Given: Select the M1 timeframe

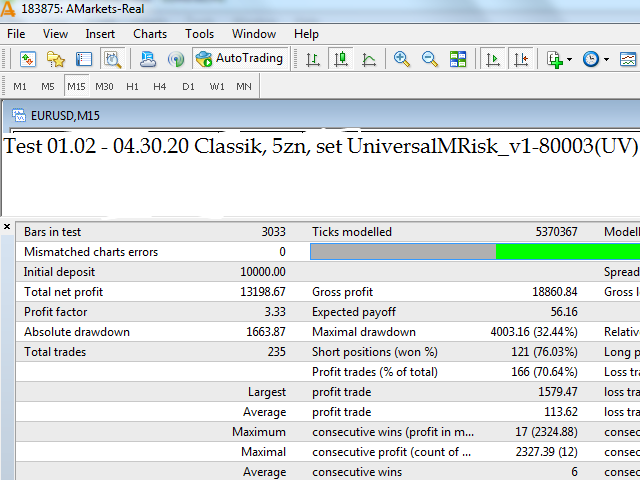Looking at the screenshot, I should (x=20, y=87).
